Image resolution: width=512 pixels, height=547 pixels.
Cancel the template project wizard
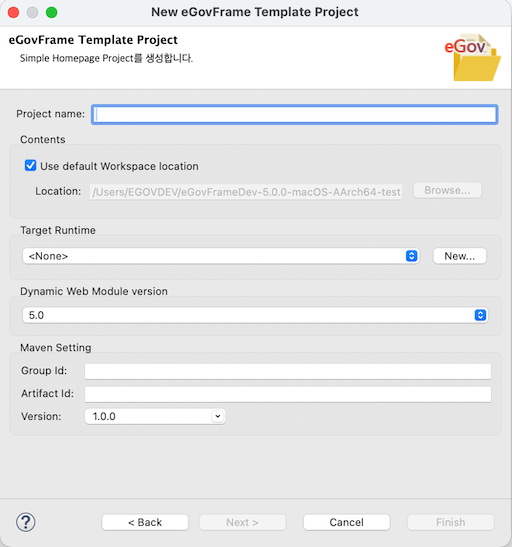[346, 522]
